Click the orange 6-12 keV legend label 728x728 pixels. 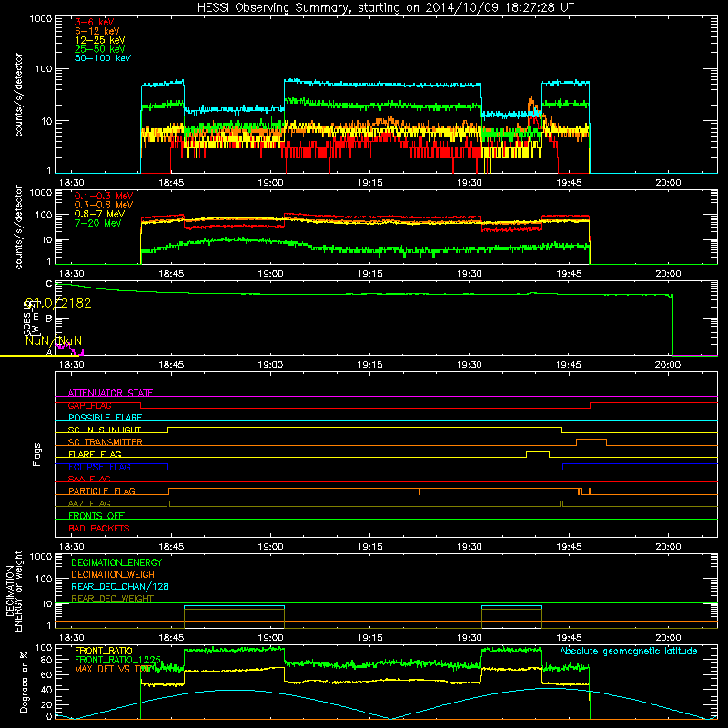96,31
